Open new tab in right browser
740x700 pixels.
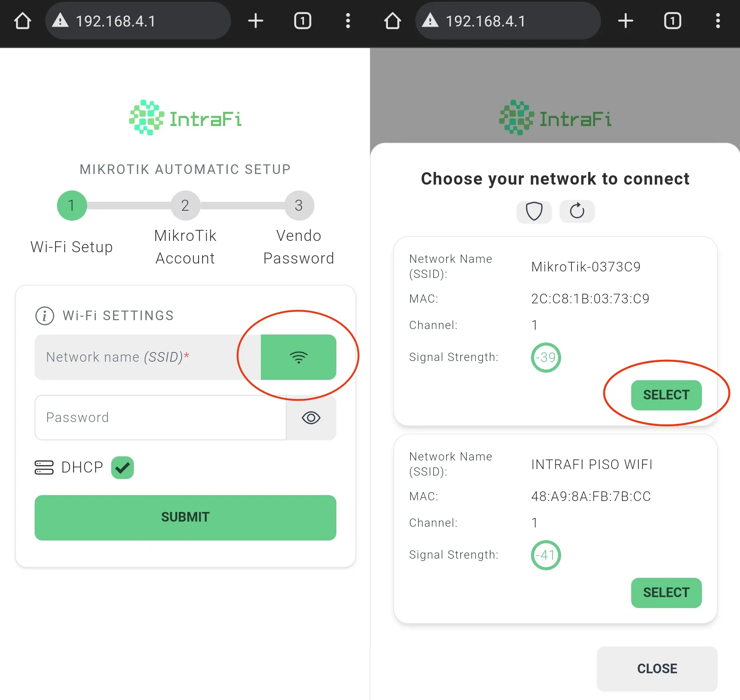tap(625, 21)
